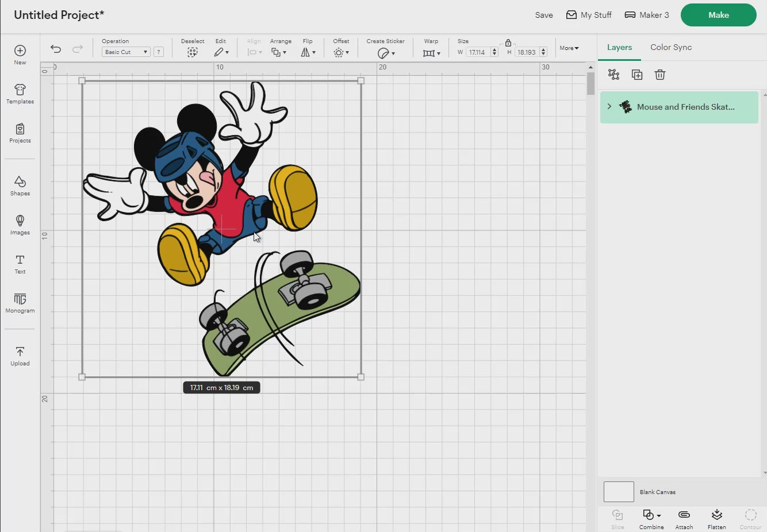Click the Untitled Project title

59,15
